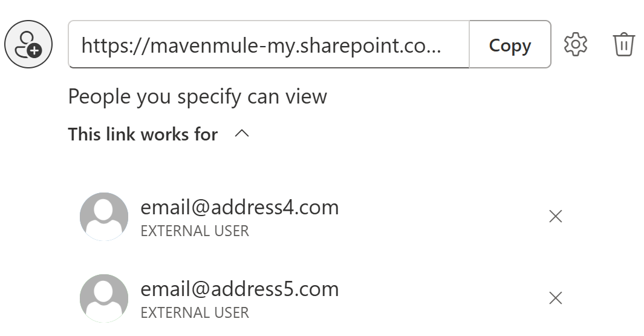
Task: Open link settings with the gear icon
Action: pyautogui.click(x=575, y=45)
